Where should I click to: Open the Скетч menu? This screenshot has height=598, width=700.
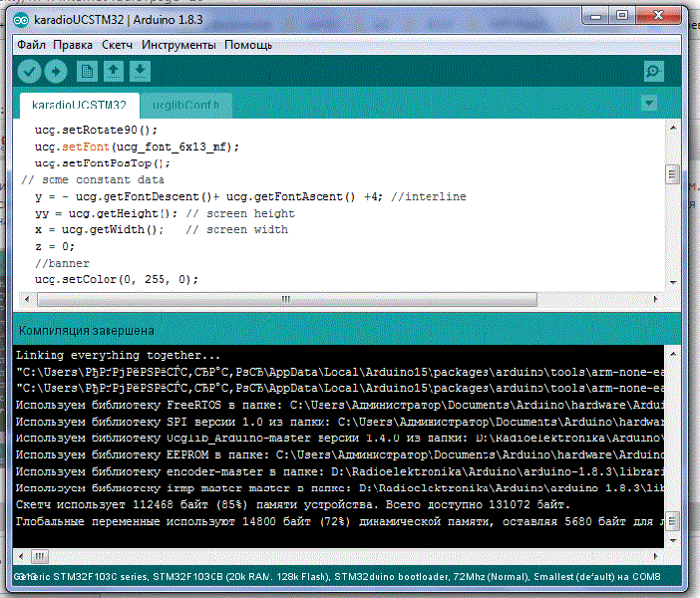click(117, 45)
